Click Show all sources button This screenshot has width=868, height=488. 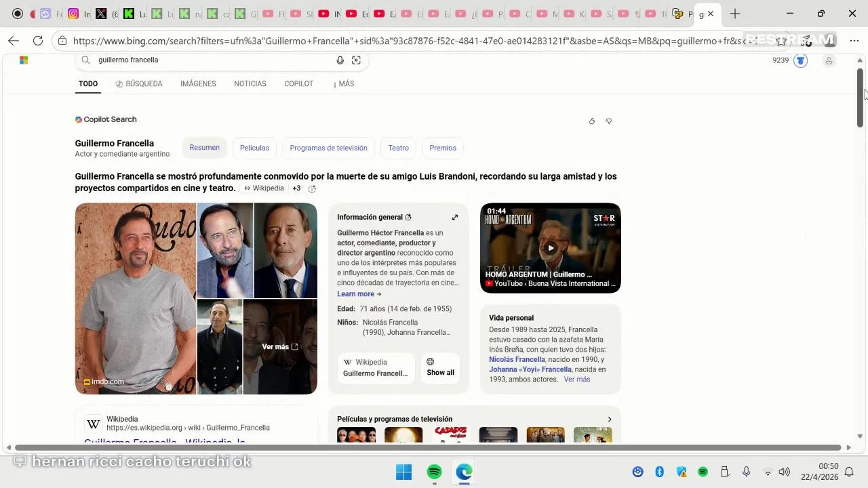[x=440, y=367]
